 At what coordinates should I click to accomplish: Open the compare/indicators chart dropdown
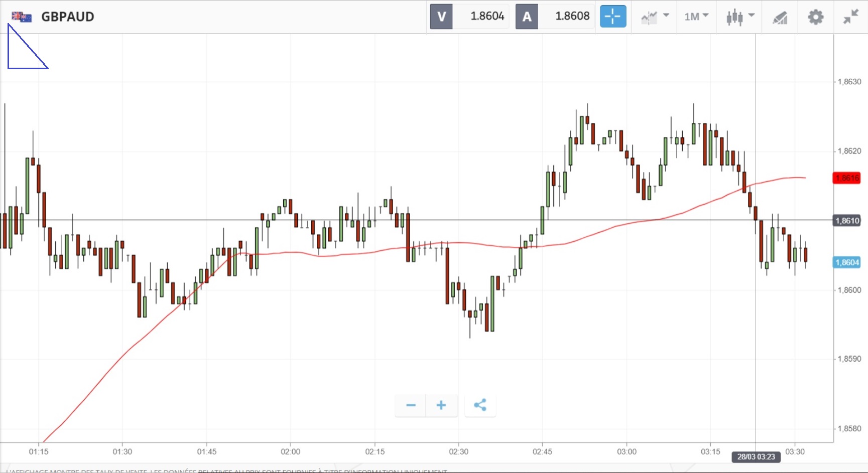point(655,17)
